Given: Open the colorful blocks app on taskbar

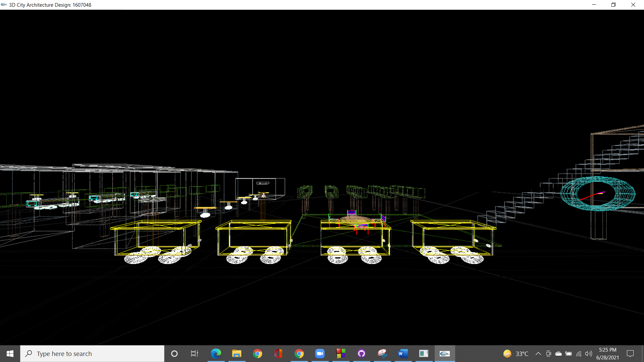Looking at the screenshot, I should click(x=341, y=354).
